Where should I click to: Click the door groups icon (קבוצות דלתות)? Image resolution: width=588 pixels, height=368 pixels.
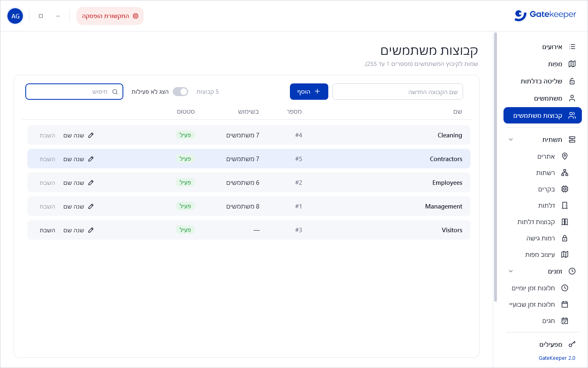pos(565,222)
